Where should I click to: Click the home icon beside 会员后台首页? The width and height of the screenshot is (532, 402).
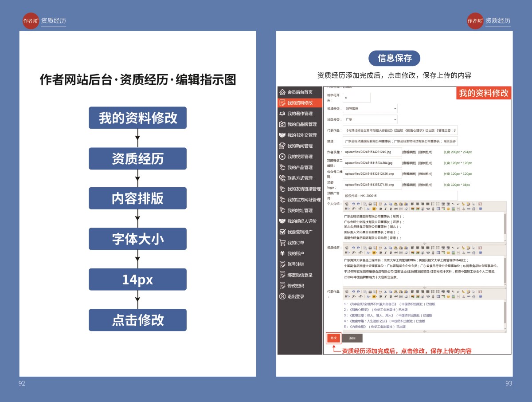[282, 92]
